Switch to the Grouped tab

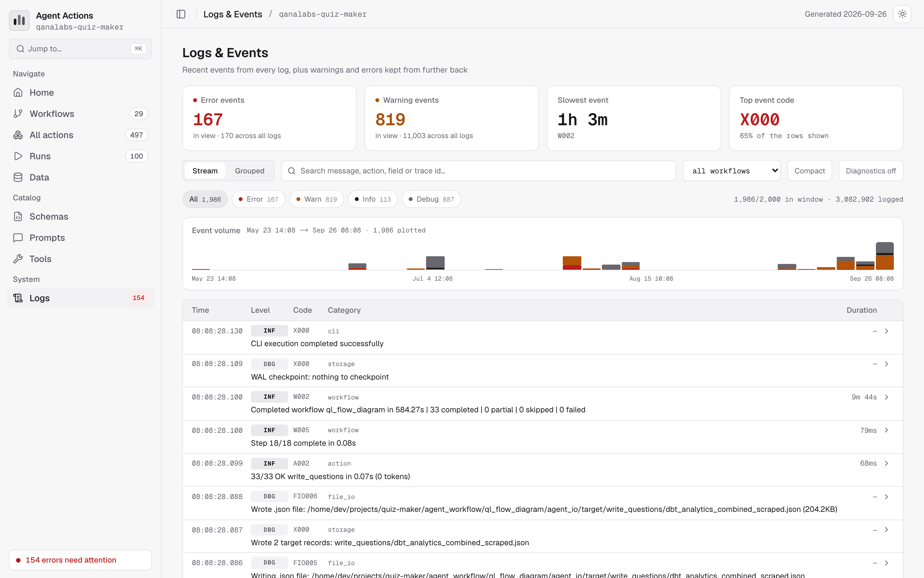click(x=250, y=171)
